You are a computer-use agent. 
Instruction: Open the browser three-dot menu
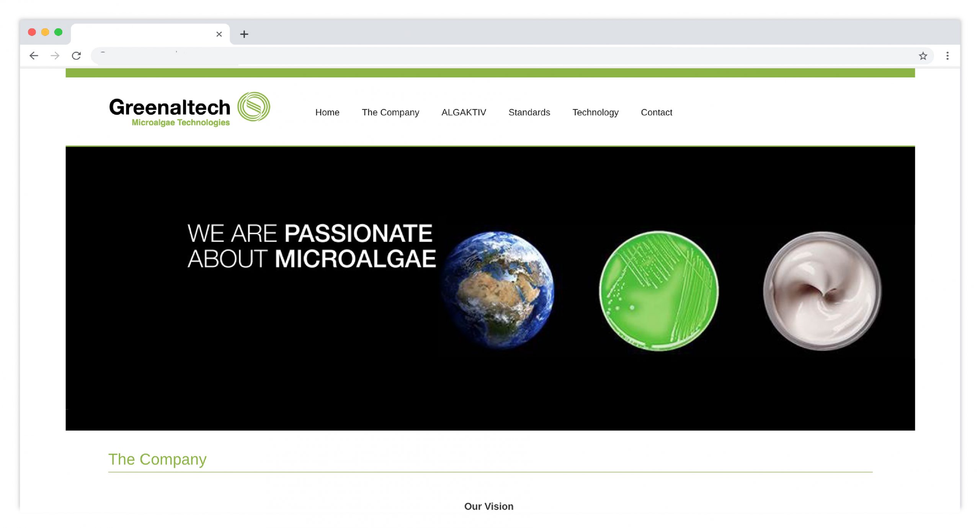tap(947, 56)
